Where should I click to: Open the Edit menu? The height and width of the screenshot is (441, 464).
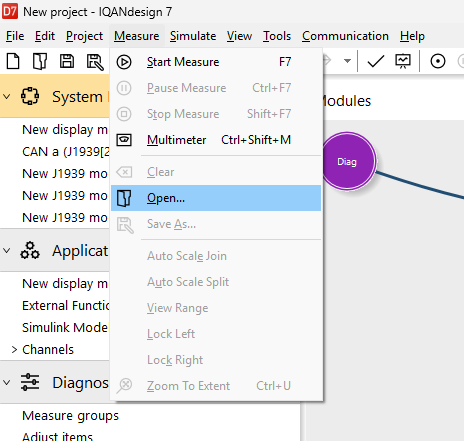click(45, 36)
